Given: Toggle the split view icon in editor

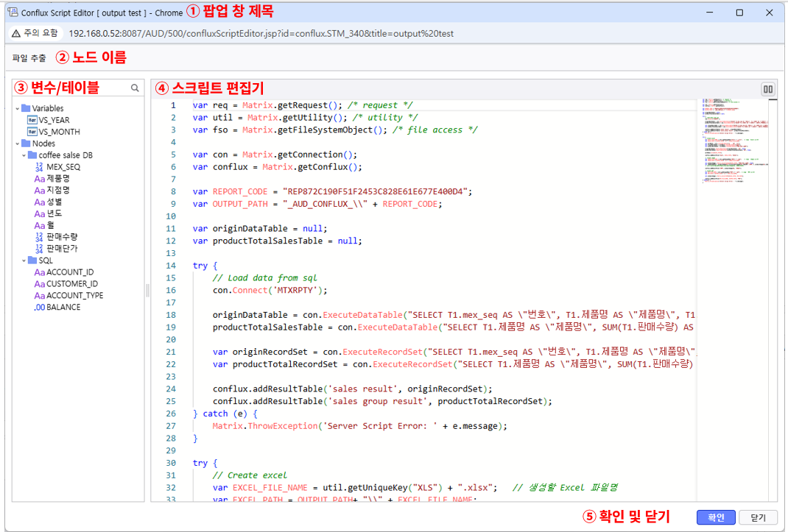Looking at the screenshot, I should tap(768, 89).
